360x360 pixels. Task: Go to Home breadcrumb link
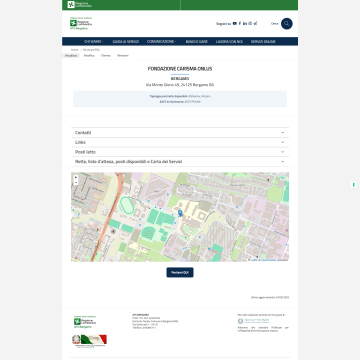click(74, 49)
